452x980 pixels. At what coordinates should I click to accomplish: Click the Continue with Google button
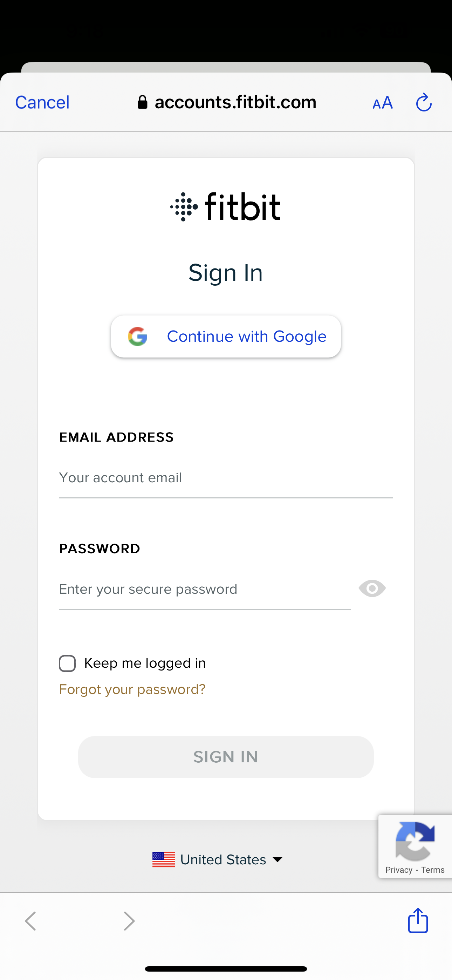click(226, 336)
